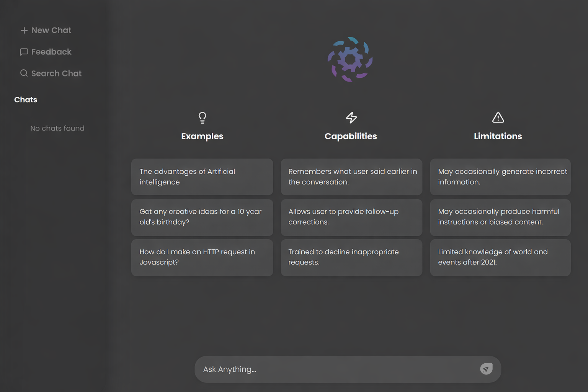The width and height of the screenshot is (588, 392).
Task: Click the Search Chat magnifier icon
Action: (24, 73)
